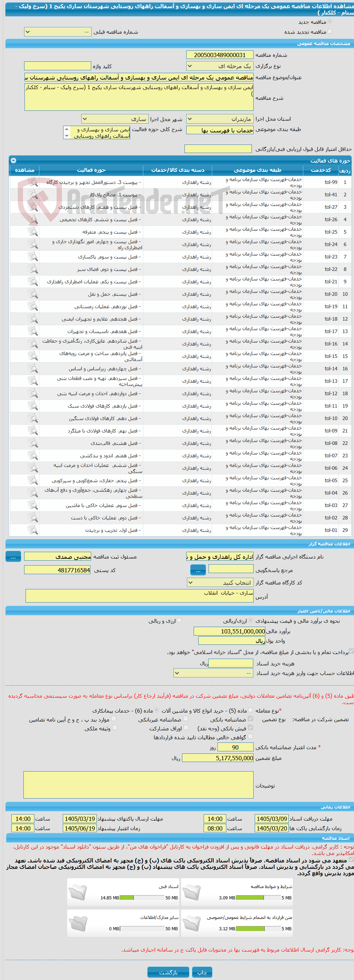
Task: Open the account info for document fee dropdown
Action: (x=213, y=673)
